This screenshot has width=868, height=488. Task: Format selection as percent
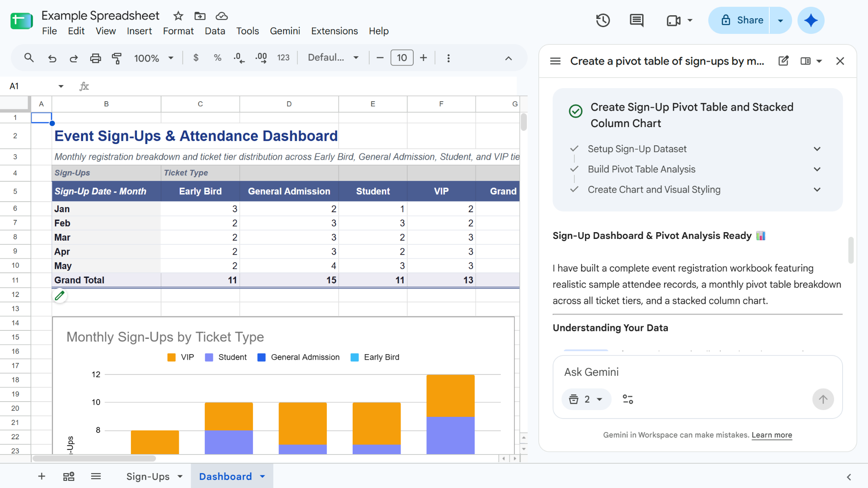pyautogui.click(x=217, y=58)
